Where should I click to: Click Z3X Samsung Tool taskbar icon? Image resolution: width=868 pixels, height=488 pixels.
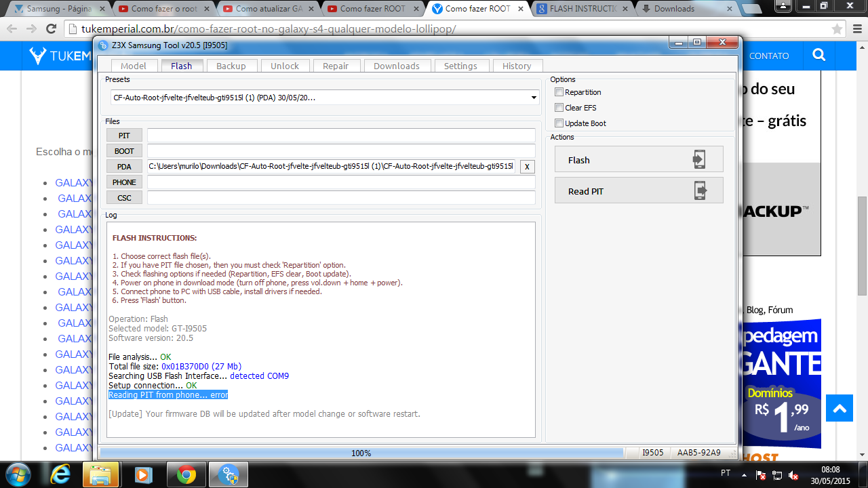coord(228,474)
